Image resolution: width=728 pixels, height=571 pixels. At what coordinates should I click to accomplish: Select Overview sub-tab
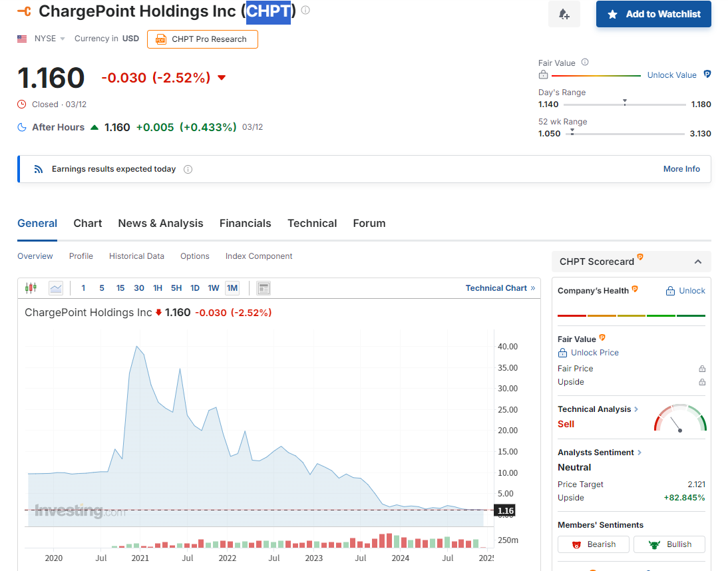35,256
